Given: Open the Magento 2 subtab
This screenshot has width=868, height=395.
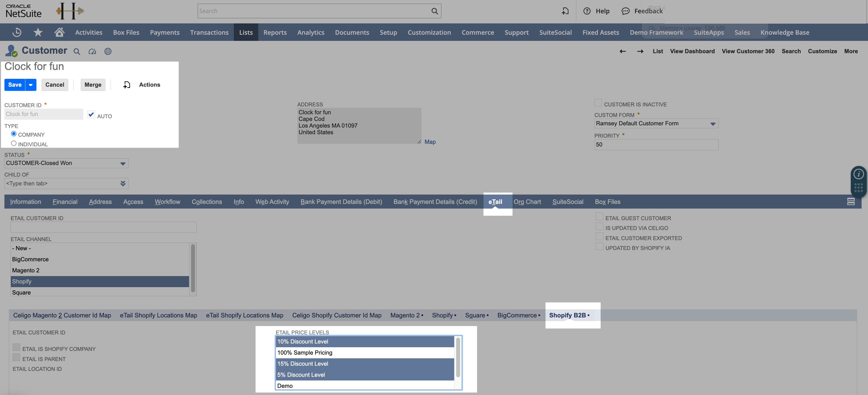Looking at the screenshot, I should (x=407, y=315).
